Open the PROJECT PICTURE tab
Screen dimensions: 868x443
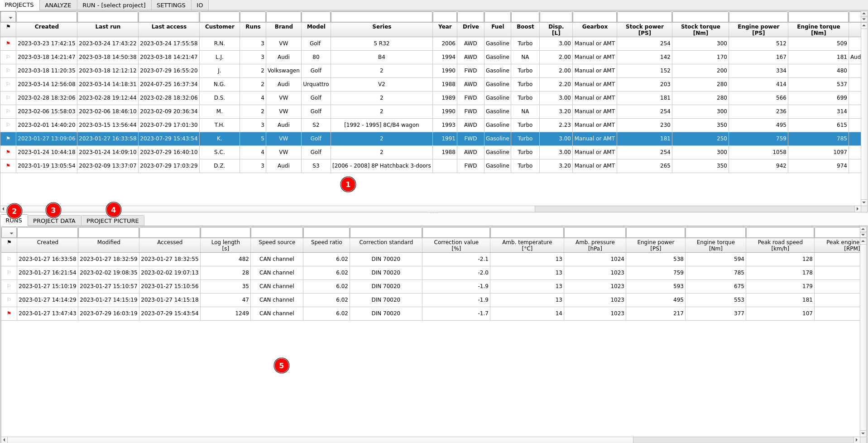(x=112, y=221)
